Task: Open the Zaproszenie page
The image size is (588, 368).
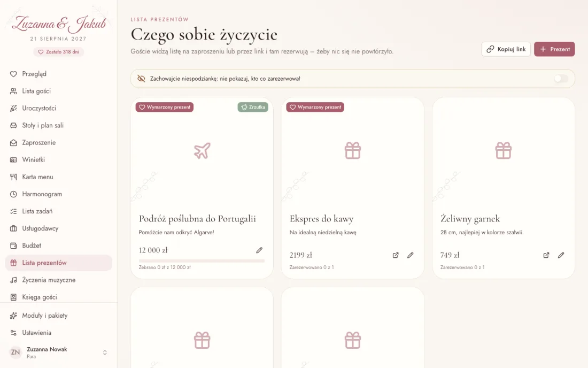Action: click(x=58, y=143)
